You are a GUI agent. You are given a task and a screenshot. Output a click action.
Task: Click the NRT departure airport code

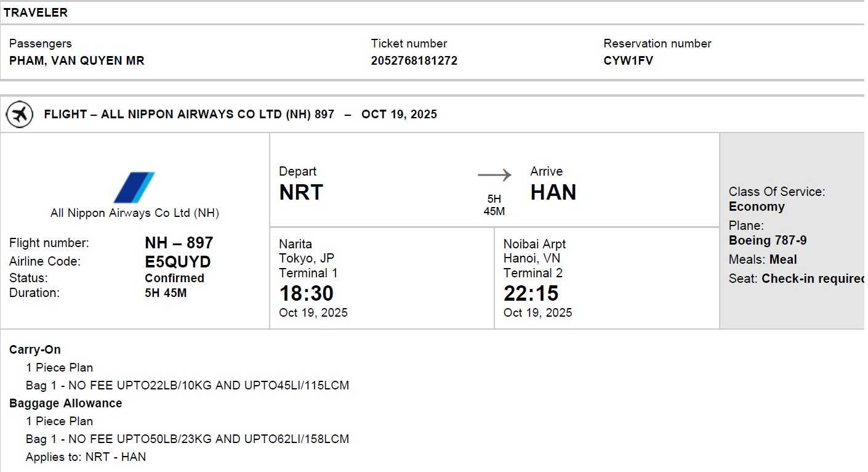click(300, 192)
